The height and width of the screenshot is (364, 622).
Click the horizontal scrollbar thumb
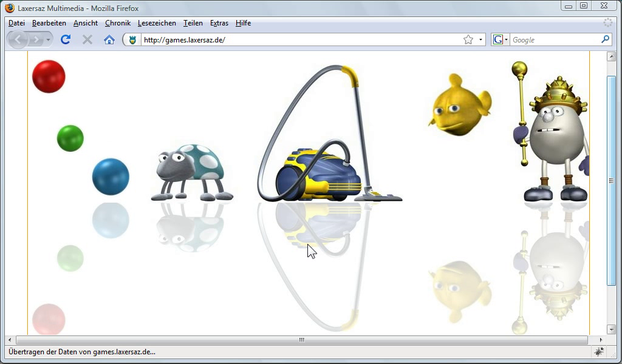(301, 340)
